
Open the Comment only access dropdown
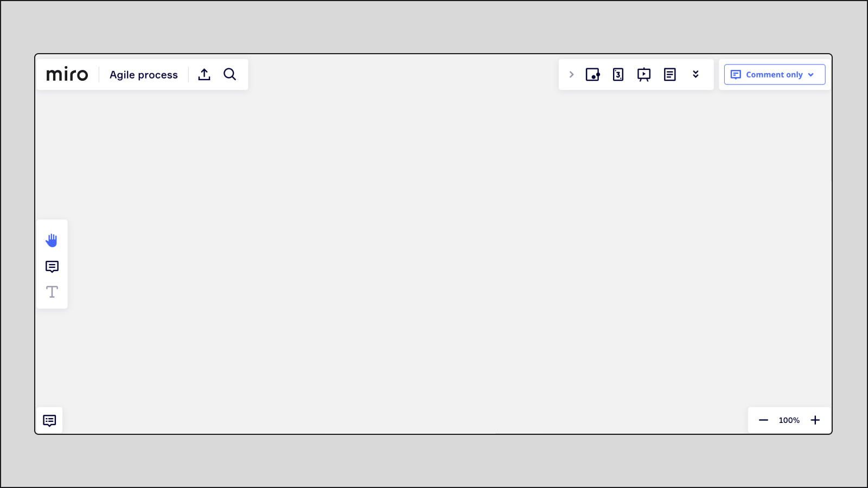775,74
